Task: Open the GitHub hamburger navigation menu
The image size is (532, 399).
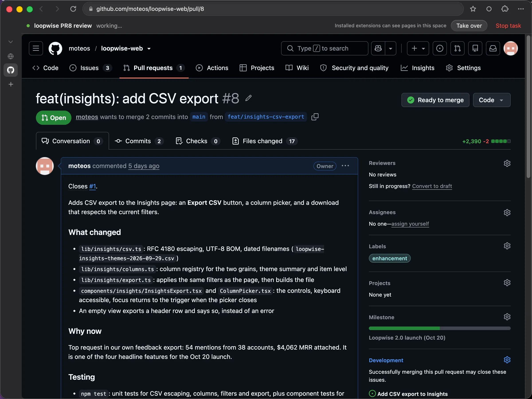Action: [36, 48]
